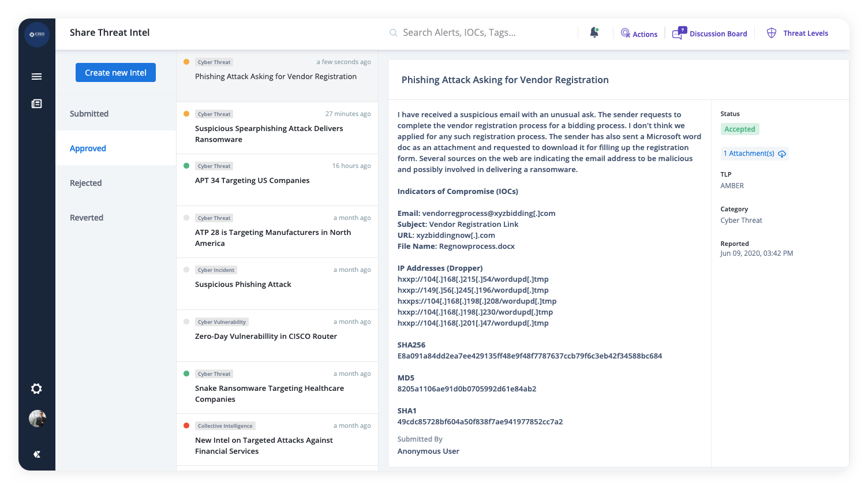Click the Category value Cyber Threat in details
This screenshot has height=489, width=868.
(741, 221)
